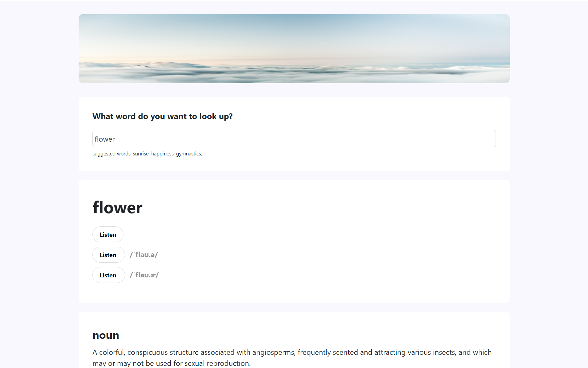Click the phonetic transcription /ˈflaʊ.ə/

click(144, 255)
